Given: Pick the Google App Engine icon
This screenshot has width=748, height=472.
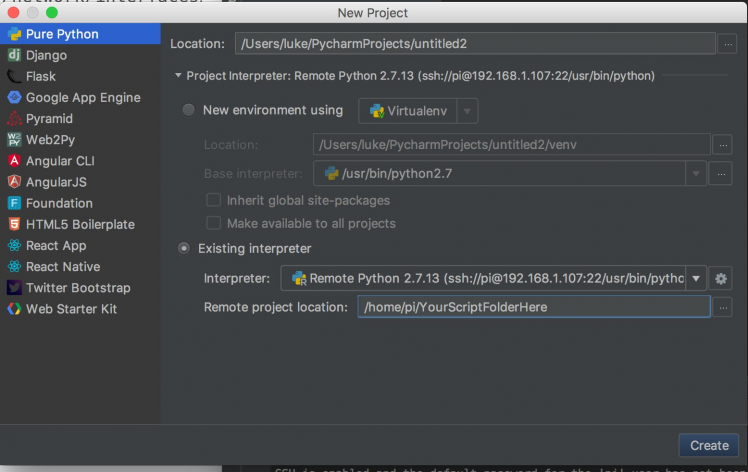Looking at the screenshot, I should click(x=14, y=97).
